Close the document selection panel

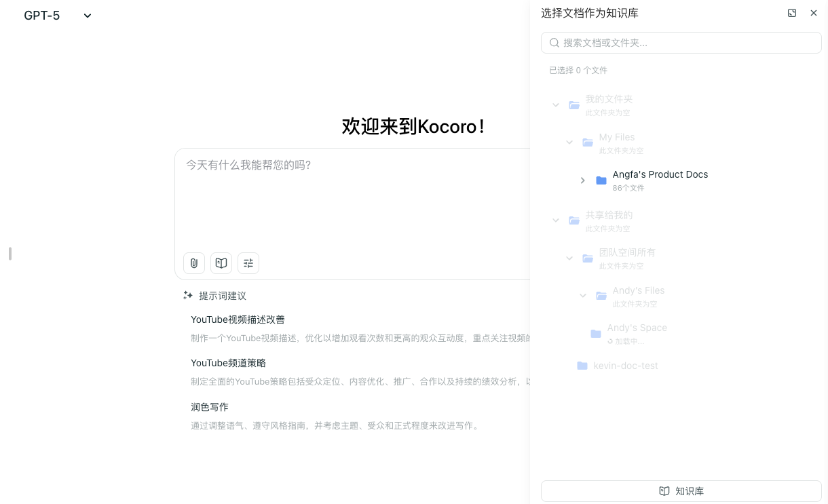coord(814,13)
